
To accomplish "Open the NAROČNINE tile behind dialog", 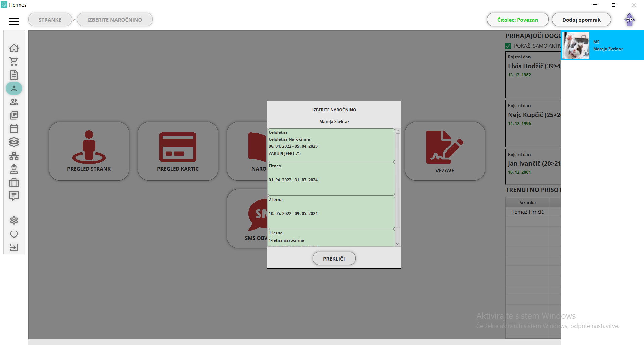I will (x=247, y=151).
